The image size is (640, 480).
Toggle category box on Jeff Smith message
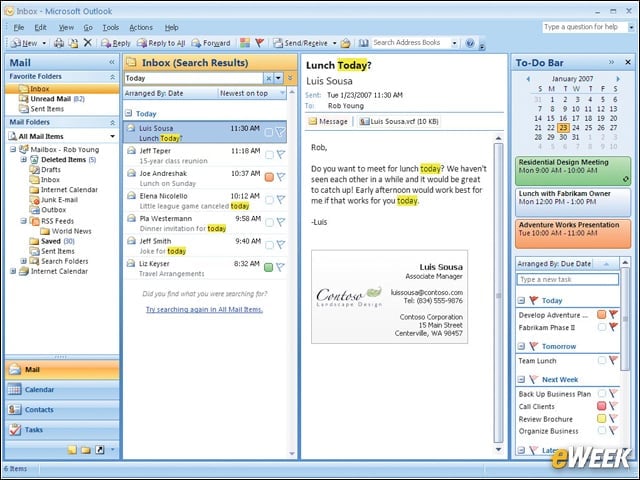[x=269, y=245]
